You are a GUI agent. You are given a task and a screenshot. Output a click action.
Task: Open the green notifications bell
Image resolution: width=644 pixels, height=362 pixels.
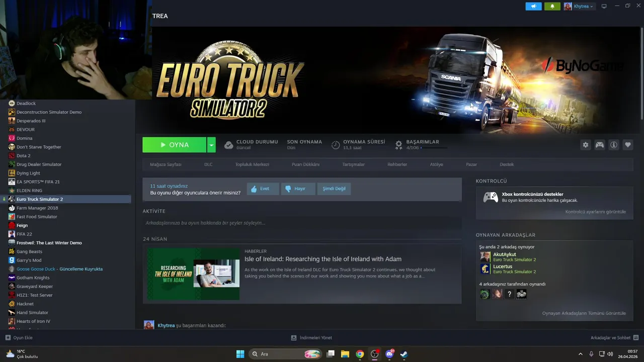[x=552, y=7]
